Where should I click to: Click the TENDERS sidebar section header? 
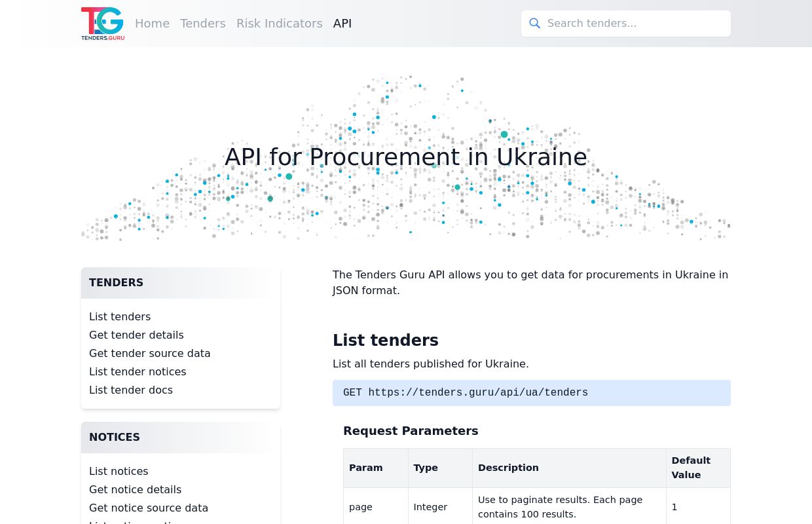click(x=181, y=283)
